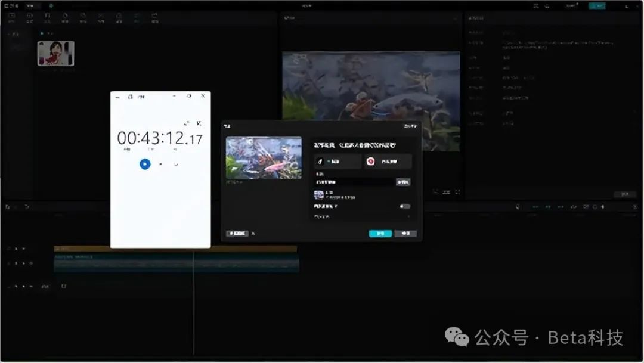Image resolution: width=644 pixels, height=363 pixels.
Task: Click the feedback link at the export dialog's top right
Action: 410,126
